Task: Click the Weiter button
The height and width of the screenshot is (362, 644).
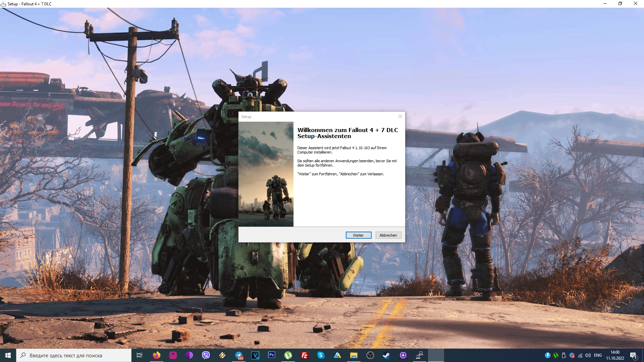Action: pyautogui.click(x=358, y=235)
